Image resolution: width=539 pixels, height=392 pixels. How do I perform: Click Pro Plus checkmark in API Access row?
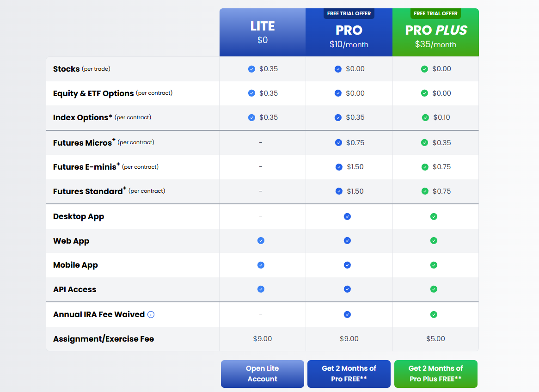click(434, 289)
